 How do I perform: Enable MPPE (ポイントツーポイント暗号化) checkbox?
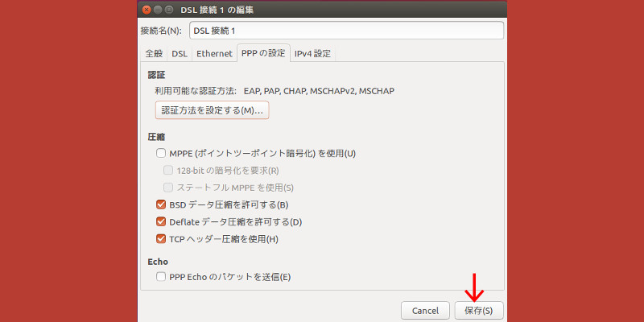[x=160, y=154]
